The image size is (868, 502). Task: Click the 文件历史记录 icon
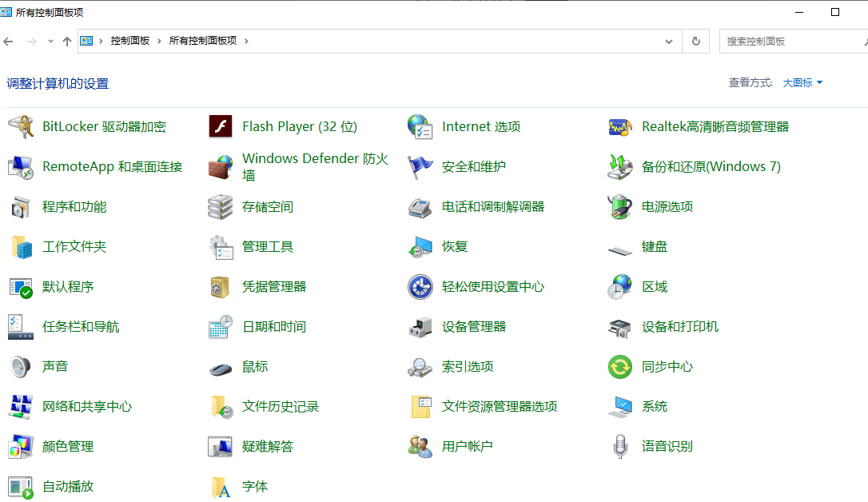(x=221, y=407)
